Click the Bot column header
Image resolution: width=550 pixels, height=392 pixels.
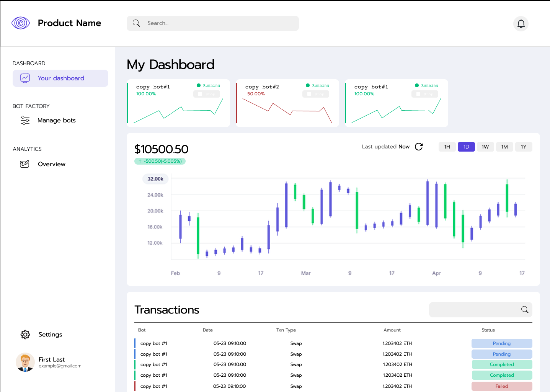click(142, 330)
